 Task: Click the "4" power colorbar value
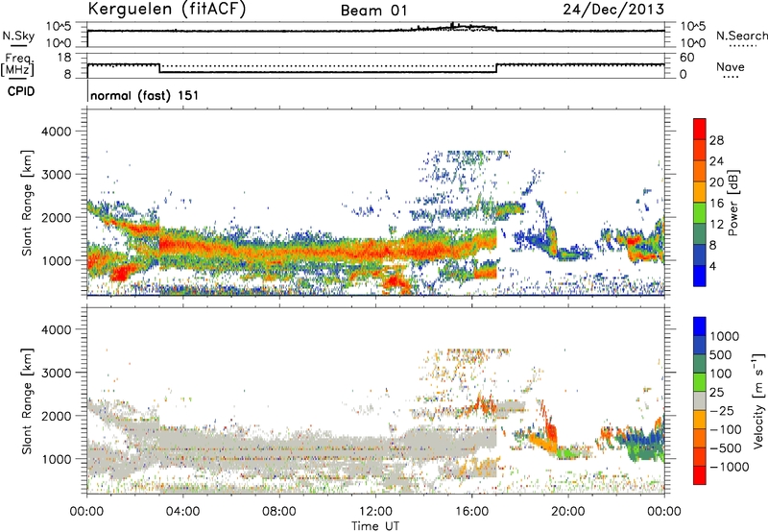713,267
